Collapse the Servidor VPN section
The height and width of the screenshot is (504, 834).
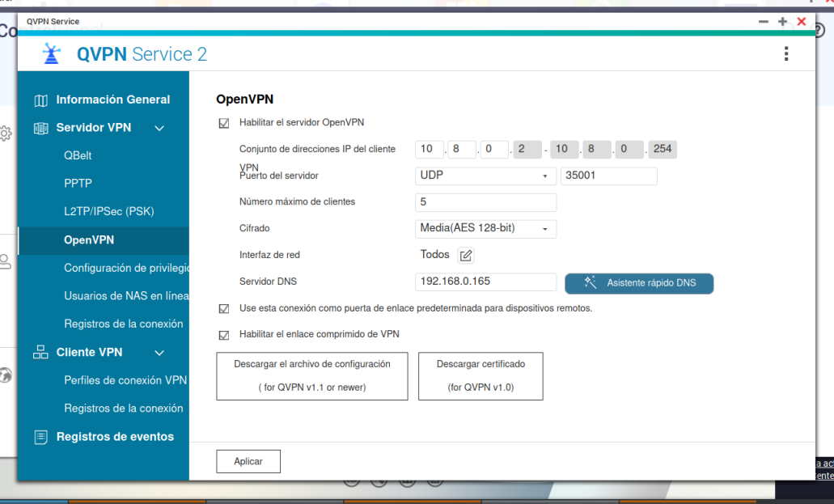[159, 128]
